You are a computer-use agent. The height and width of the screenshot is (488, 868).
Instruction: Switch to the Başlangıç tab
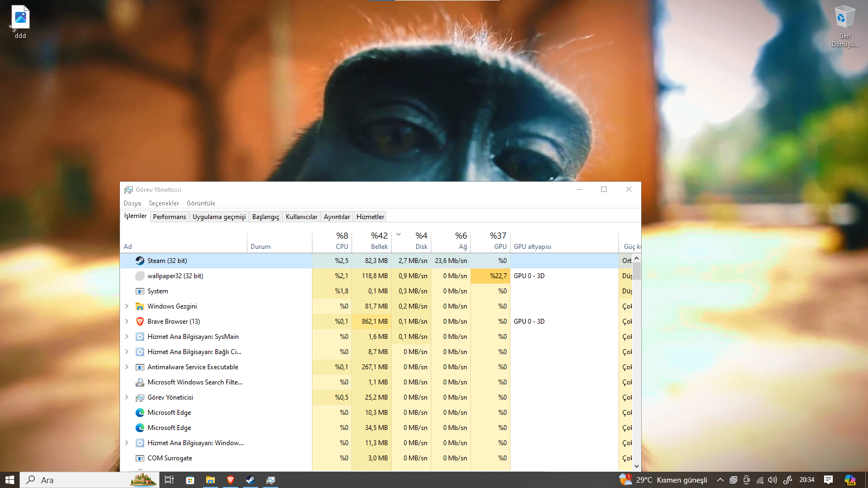pos(266,217)
